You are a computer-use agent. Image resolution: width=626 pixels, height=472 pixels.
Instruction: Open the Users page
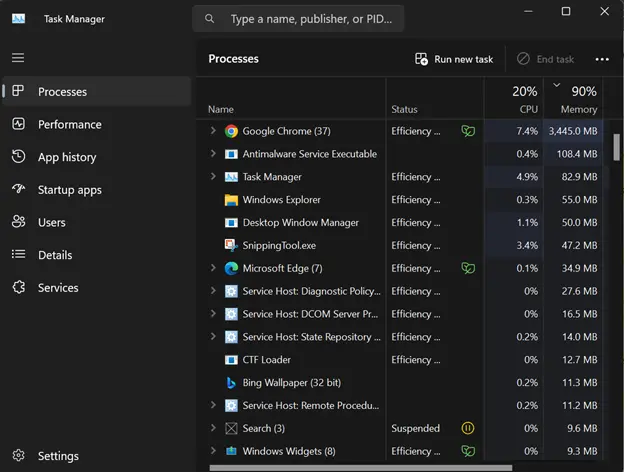(97, 222)
